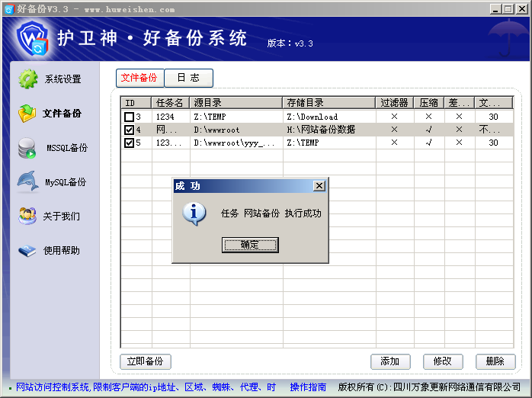Click the help book icon
The image size is (532, 398).
[27, 251]
